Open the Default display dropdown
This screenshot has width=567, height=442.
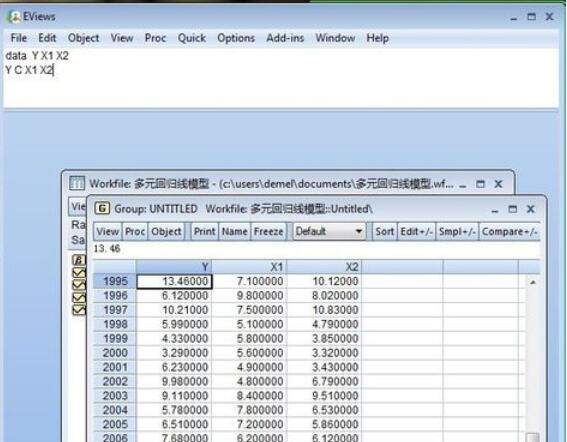pos(329,231)
